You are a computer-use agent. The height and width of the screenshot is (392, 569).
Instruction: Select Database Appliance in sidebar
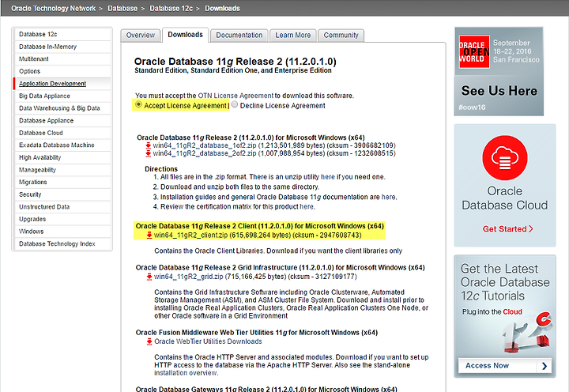[x=62, y=120]
